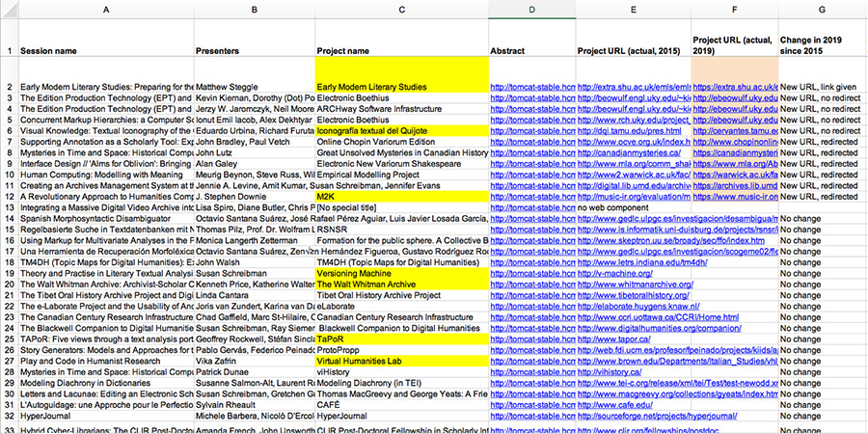Click 'Project URL (actual, 2015)' header cell
Screen dimensions: 868x434
coord(634,38)
